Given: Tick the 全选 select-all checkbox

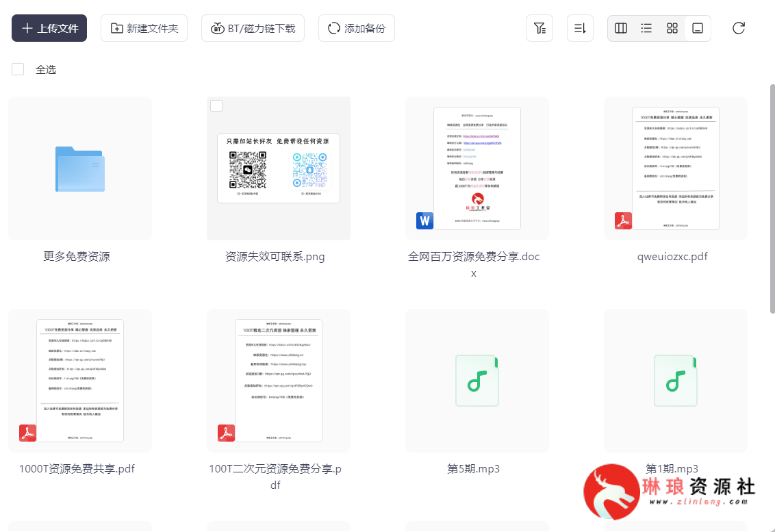Looking at the screenshot, I should pos(18,69).
